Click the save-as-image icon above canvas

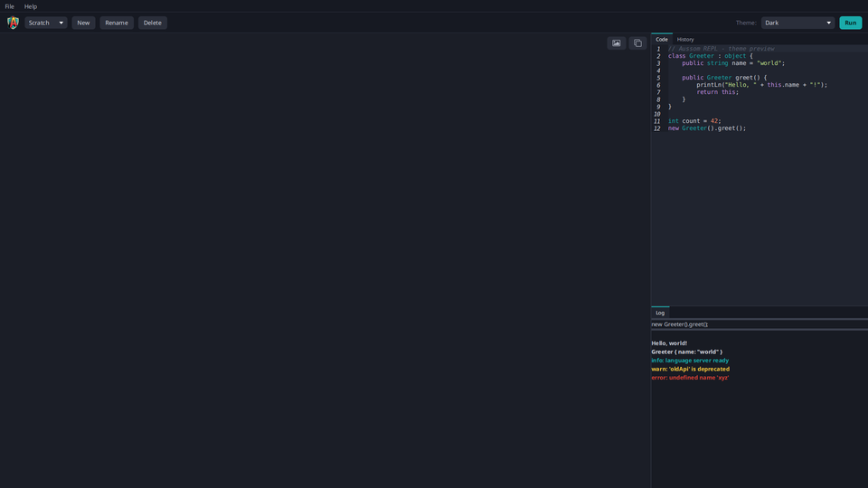[616, 43]
